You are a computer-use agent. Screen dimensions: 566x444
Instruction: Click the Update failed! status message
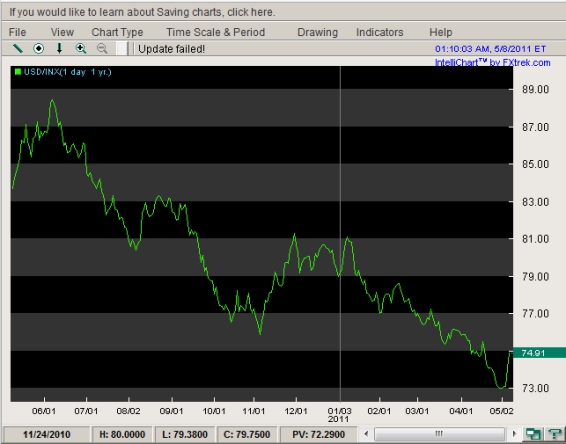click(x=171, y=49)
